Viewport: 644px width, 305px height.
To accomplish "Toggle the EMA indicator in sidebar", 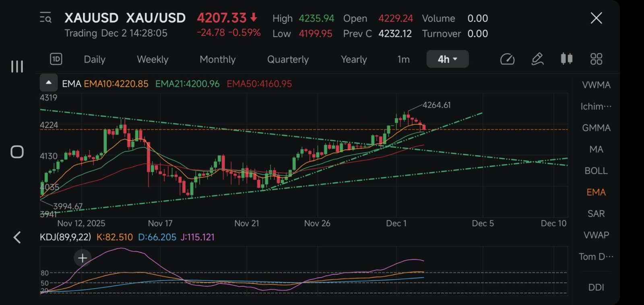I will click(596, 192).
